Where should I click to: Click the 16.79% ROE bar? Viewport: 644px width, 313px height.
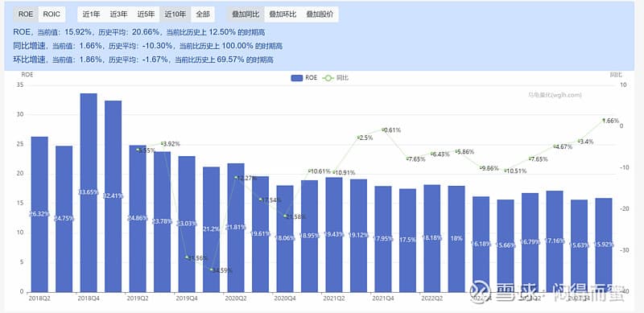coord(530,242)
